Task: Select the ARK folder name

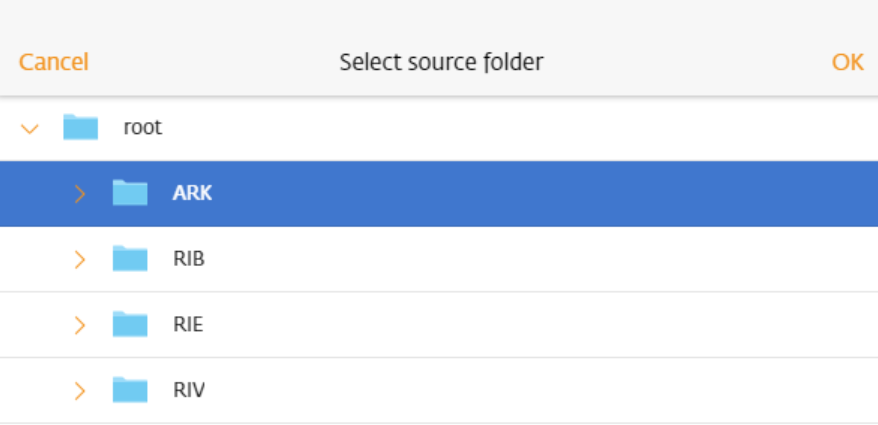Action: click(x=192, y=193)
